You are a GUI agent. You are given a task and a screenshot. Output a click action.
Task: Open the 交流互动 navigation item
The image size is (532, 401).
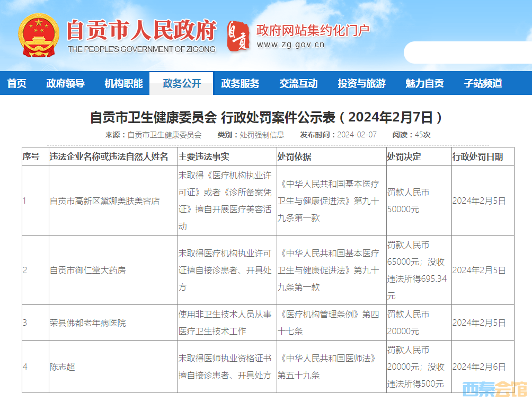(298, 83)
